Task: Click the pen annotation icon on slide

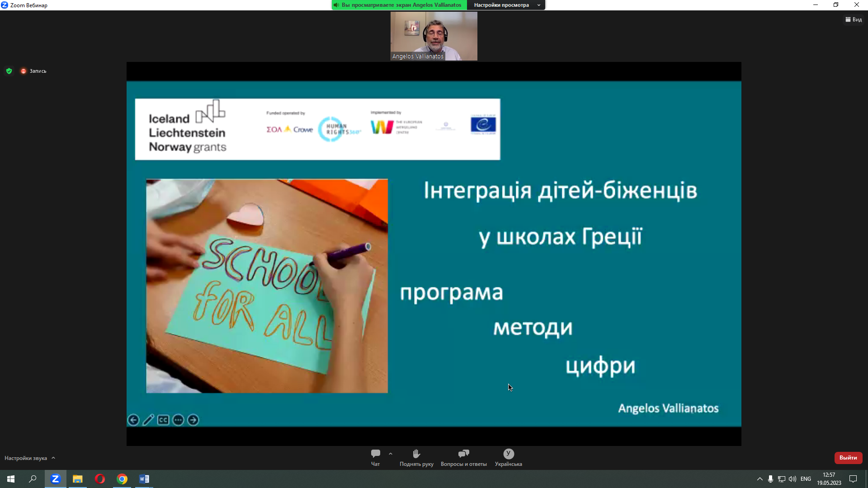Action: [x=148, y=420]
